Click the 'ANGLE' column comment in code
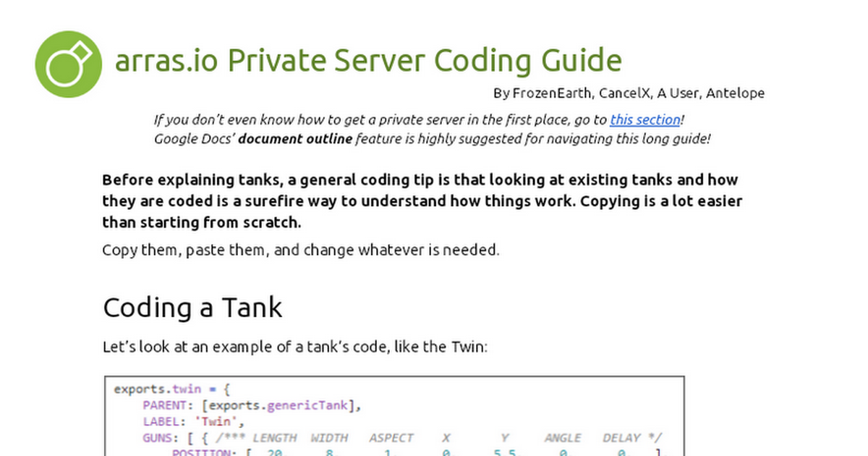 click(x=563, y=438)
